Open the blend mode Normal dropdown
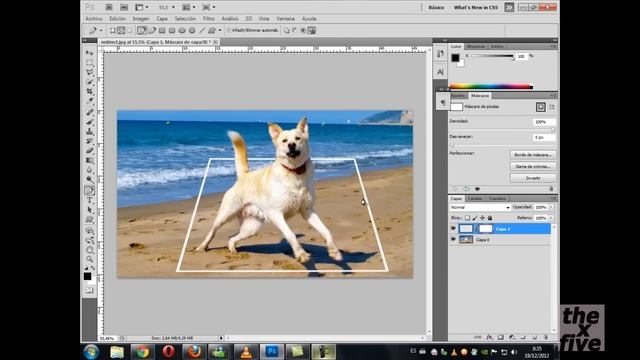Screen dimensions: 640x360 pos(480,207)
